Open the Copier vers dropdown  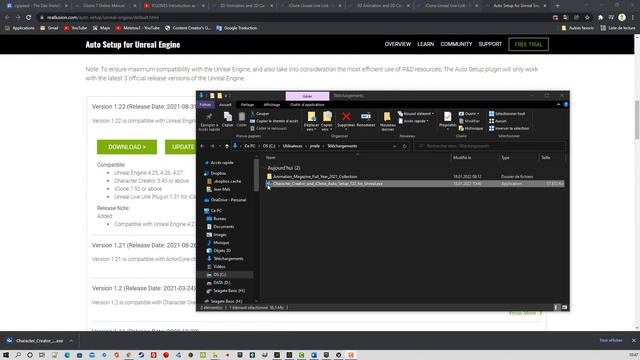(x=327, y=121)
